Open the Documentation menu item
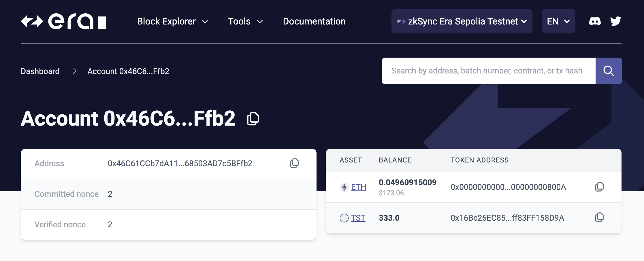This screenshot has height=261, width=644. point(314,21)
